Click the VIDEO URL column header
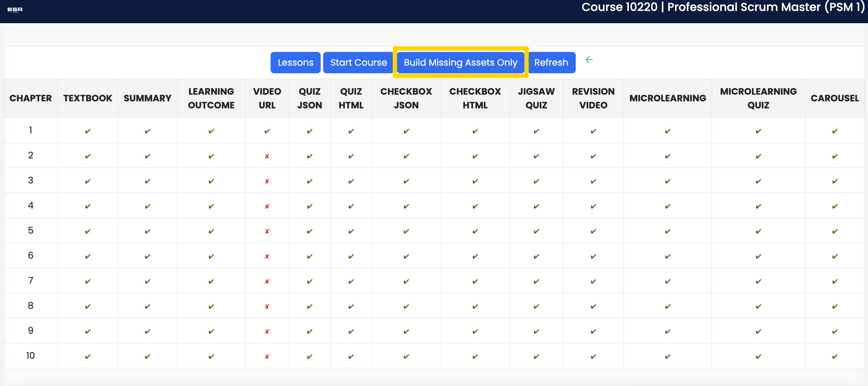Image resolution: width=868 pixels, height=386 pixels. (x=267, y=98)
